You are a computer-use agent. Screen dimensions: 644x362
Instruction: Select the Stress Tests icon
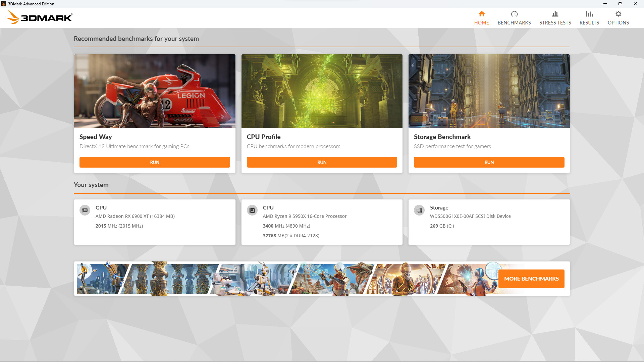(555, 14)
